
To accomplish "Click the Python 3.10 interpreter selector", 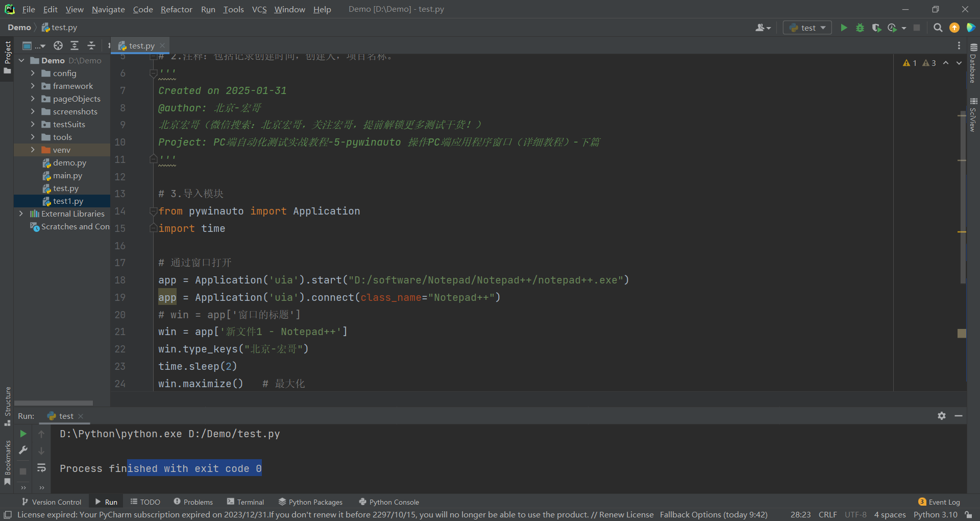I will pos(935,515).
